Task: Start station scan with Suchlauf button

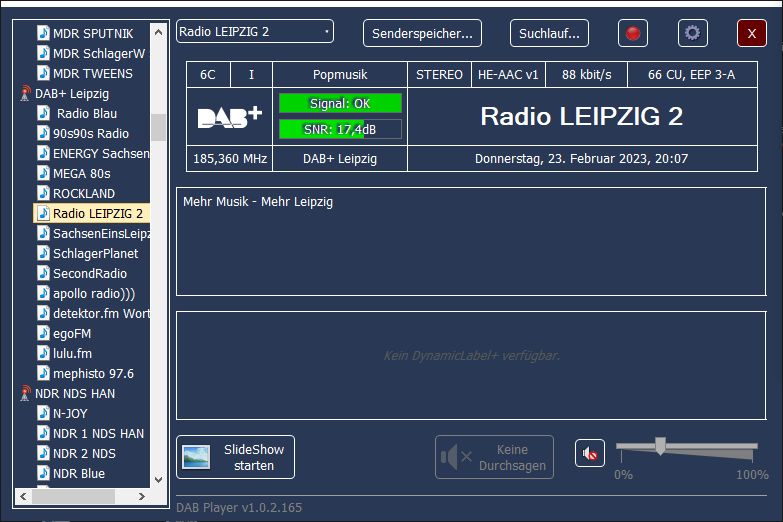Action: click(549, 33)
